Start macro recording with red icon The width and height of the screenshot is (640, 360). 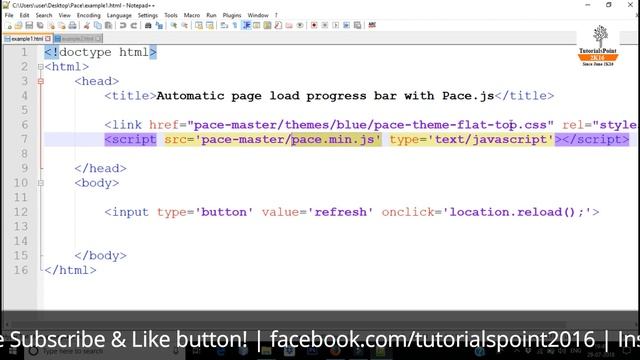pos(314,25)
